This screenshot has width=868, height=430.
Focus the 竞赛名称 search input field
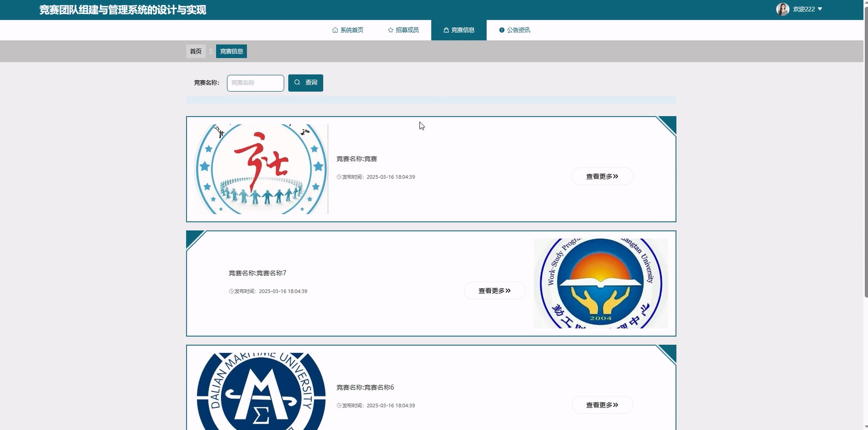255,83
